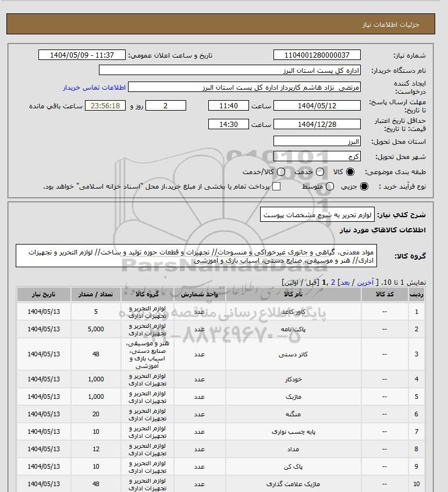
Task: Click the جزئیات اطلاعات نیاز header title
Action: coord(390,24)
